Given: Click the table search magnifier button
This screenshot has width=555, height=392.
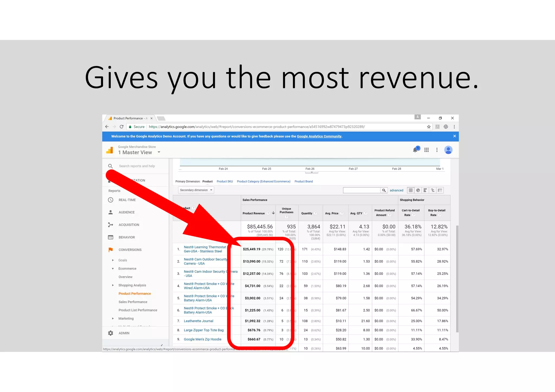Looking at the screenshot, I should point(384,190).
